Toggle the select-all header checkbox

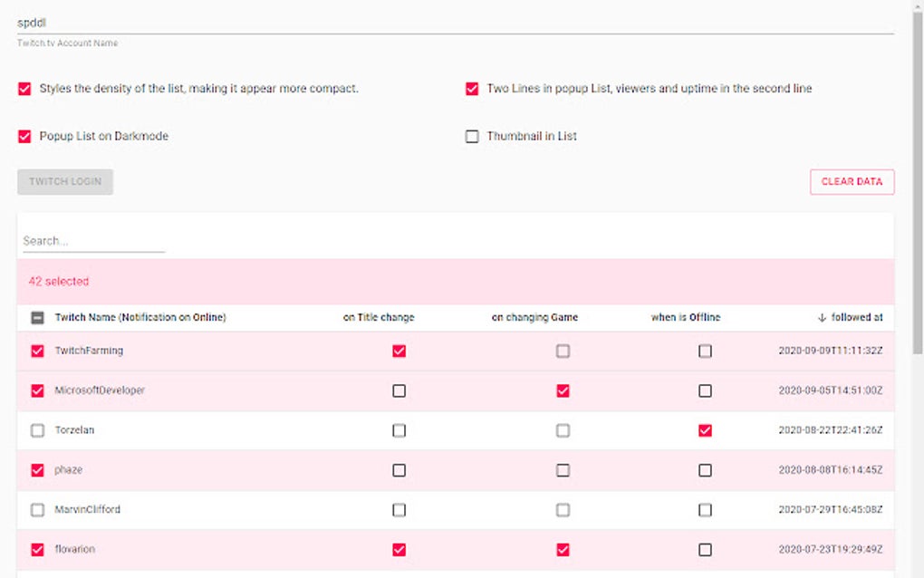[x=37, y=318]
